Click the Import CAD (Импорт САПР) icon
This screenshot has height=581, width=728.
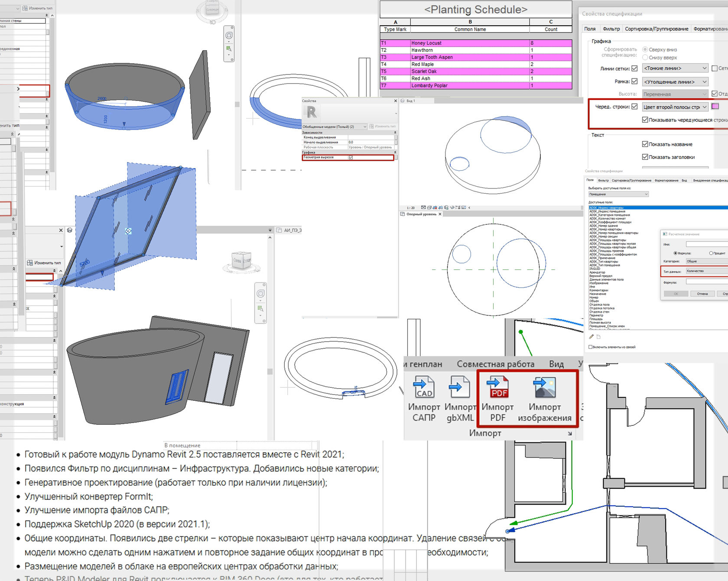click(x=424, y=387)
